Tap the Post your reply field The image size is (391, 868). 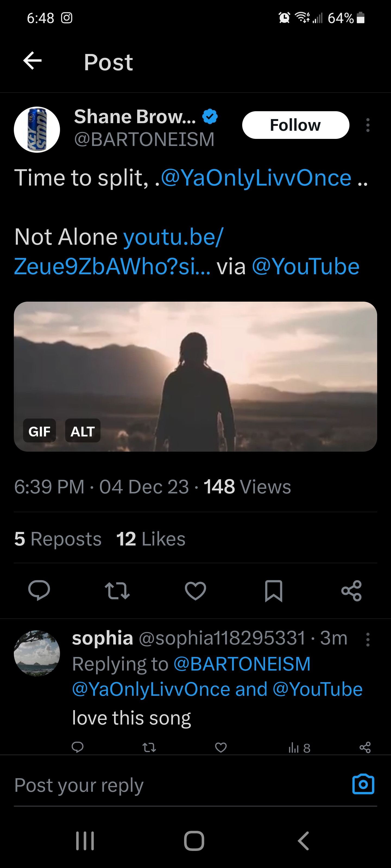(169, 785)
